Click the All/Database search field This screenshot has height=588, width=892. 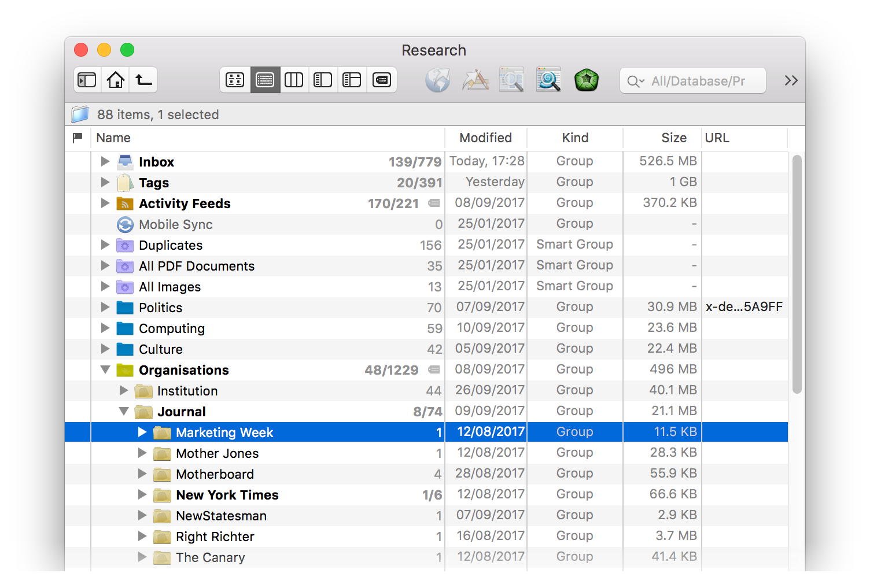click(x=693, y=81)
